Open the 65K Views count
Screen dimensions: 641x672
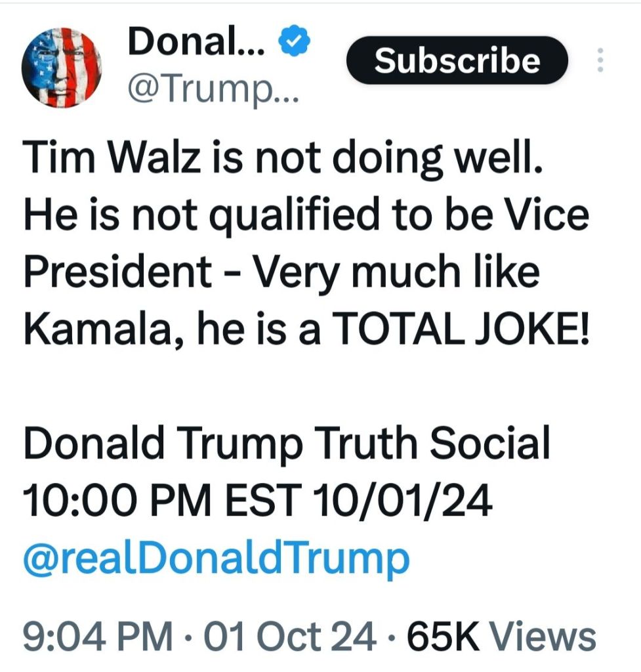coord(501,636)
